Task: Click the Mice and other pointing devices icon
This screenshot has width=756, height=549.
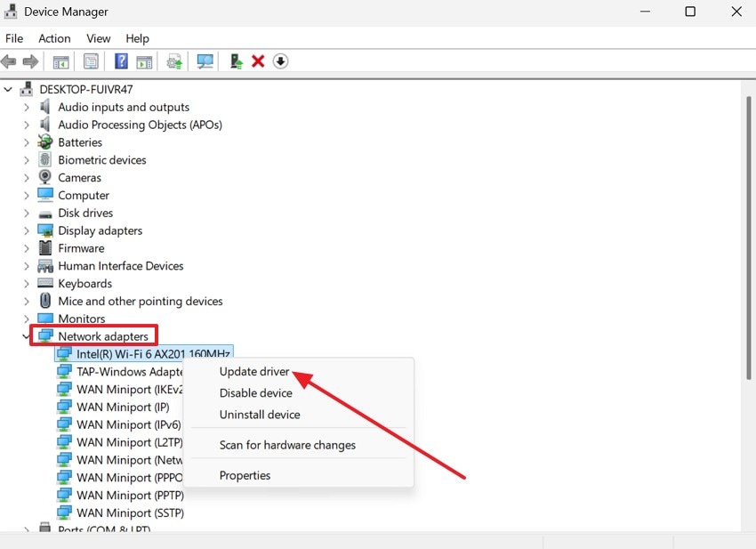Action: click(45, 301)
